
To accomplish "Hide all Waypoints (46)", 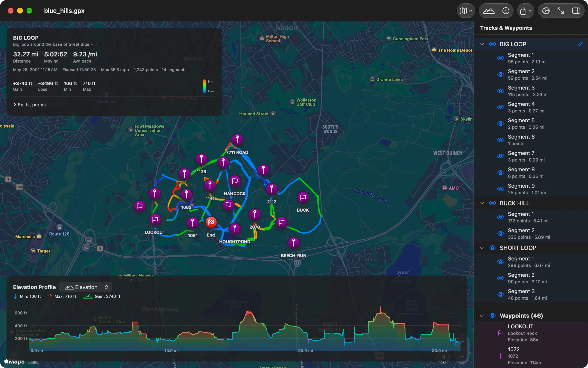I will coord(492,316).
